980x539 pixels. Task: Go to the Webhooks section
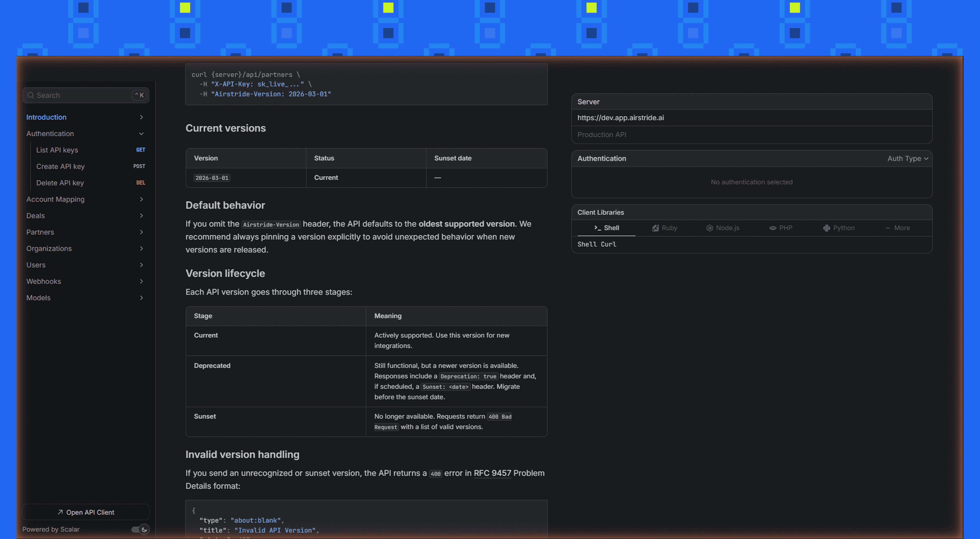(x=43, y=281)
